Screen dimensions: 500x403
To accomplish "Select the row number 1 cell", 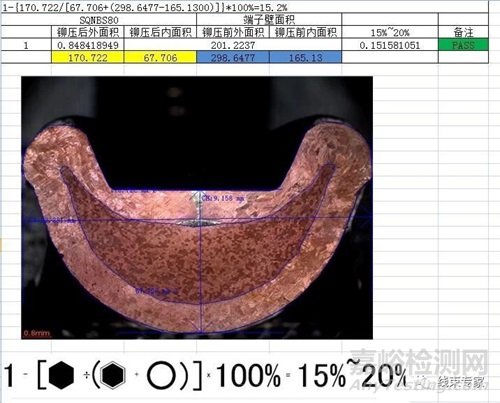I will click(x=26, y=45).
